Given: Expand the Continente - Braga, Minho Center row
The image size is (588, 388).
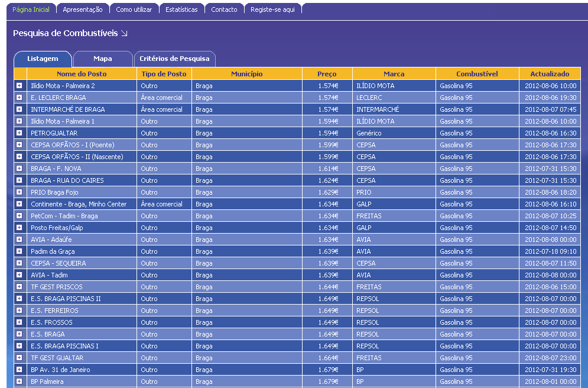Looking at the screenshot, I should (19, 203).
